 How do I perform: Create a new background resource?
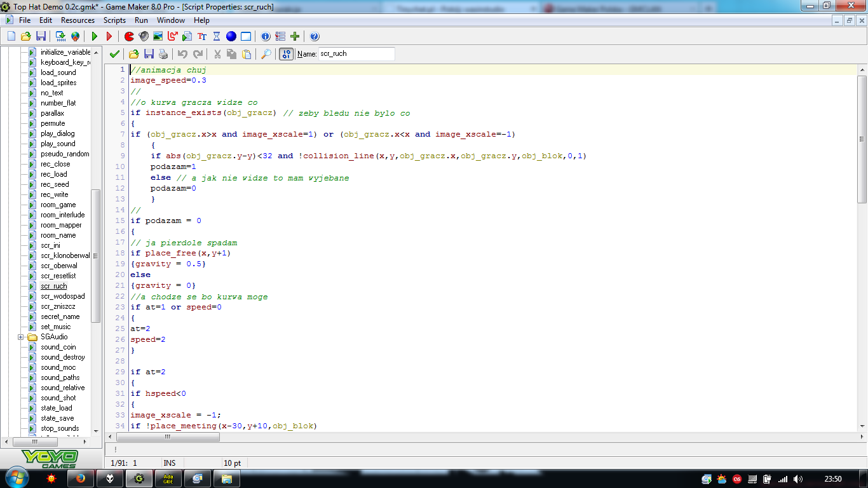point(158,37)
